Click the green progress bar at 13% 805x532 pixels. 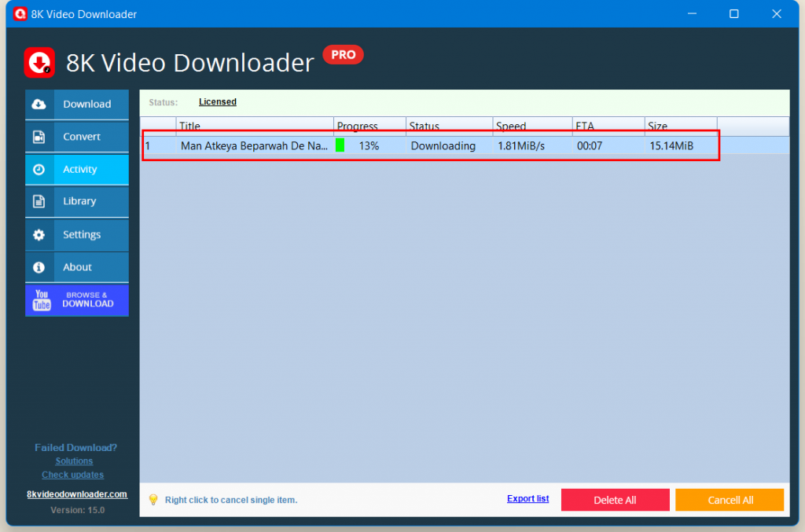point(340,145)
